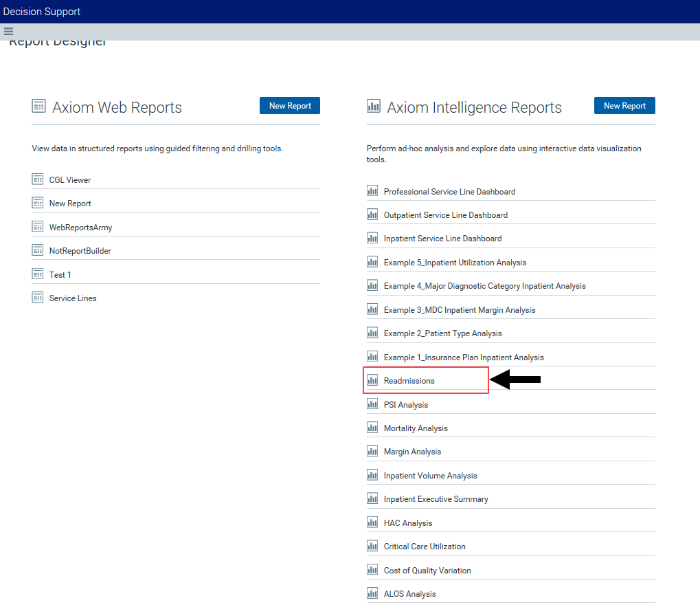Open the hamburger navigation menu
700x605 pixels.
point(8,32)
